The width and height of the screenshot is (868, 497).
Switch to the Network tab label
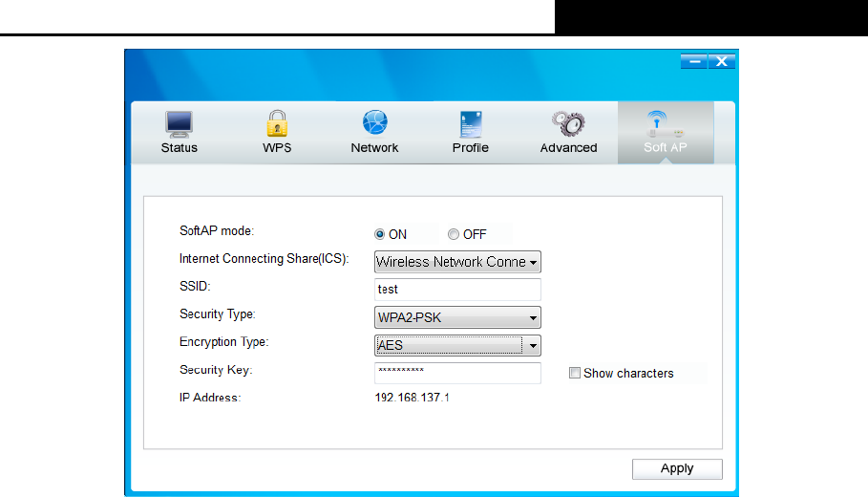374,148
